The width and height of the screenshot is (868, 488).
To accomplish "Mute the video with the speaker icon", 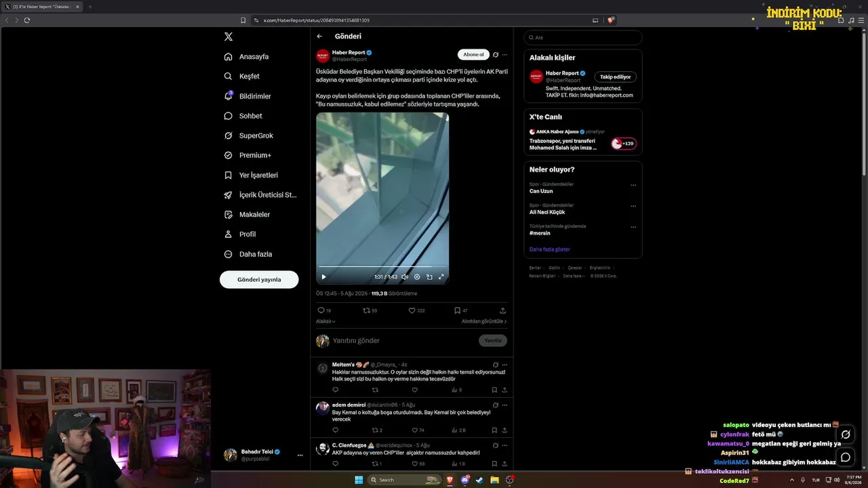I will tap(405, 277).
